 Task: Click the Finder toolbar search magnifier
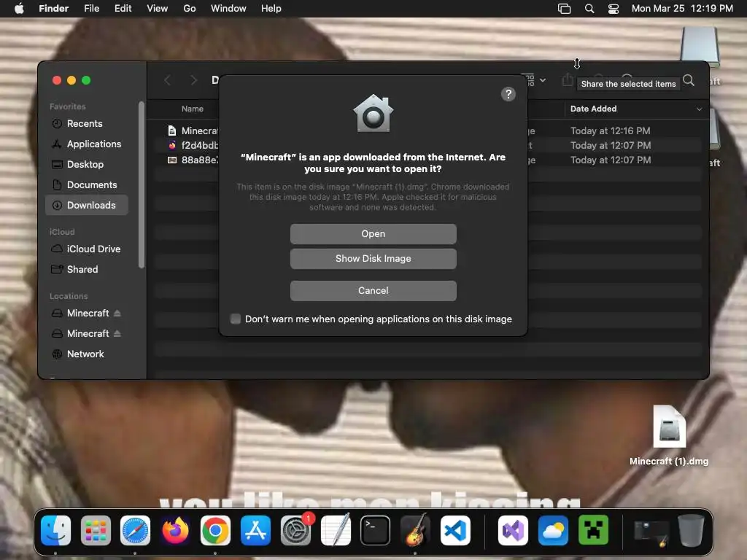coord(689,80)
